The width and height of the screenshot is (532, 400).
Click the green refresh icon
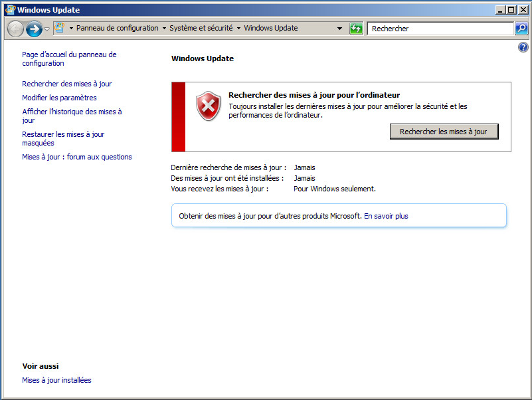(356, 28)
